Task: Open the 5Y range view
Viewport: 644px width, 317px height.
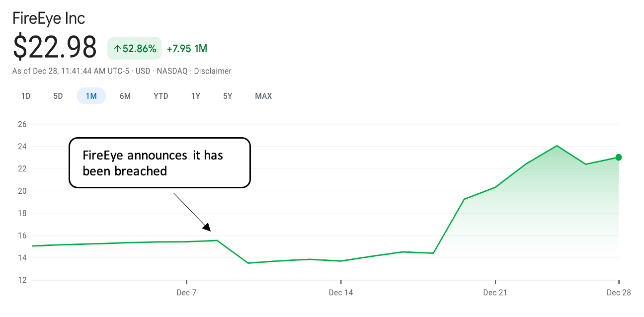Action: tap(228, 96)
